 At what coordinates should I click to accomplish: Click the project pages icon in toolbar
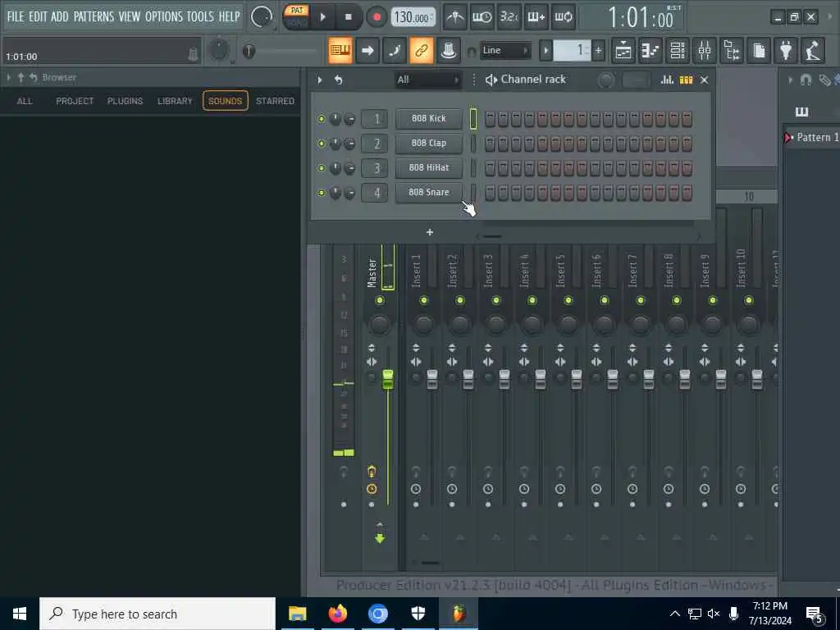pyautogui.click(x=759, y=51)
